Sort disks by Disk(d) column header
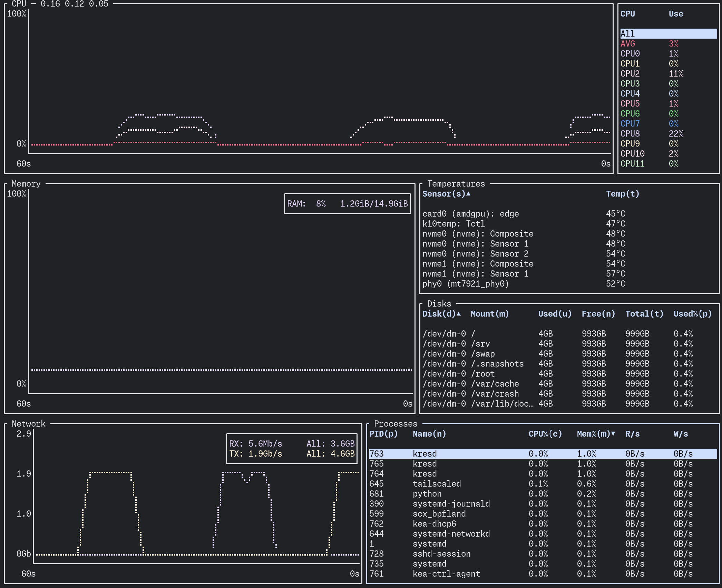 439,314
